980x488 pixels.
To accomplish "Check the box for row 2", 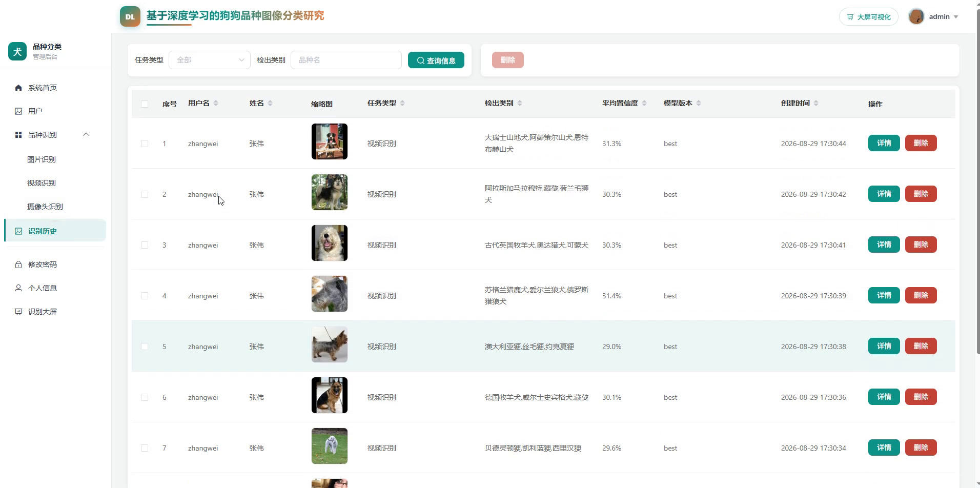I will tap(145, 194).
